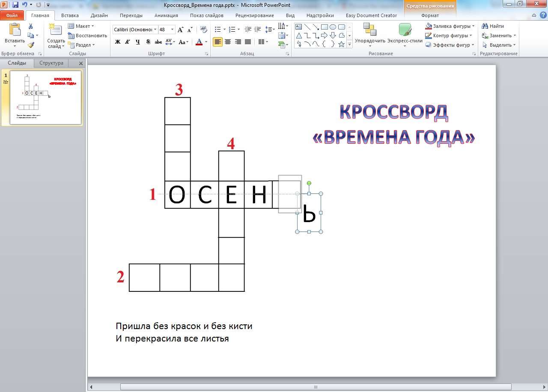Switch to the Показ слайдов tab
The image size is (548, 392).
coord(207,15)
